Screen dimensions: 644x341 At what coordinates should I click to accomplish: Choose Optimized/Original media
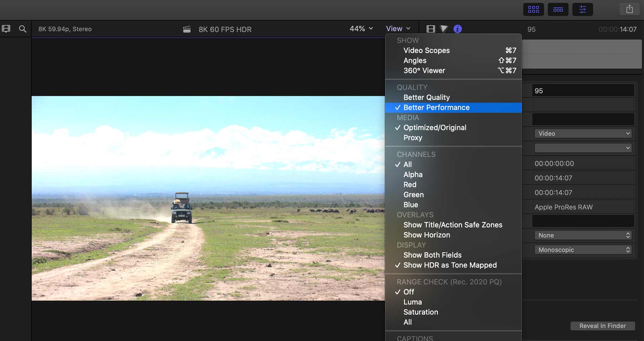pos(453,128)
